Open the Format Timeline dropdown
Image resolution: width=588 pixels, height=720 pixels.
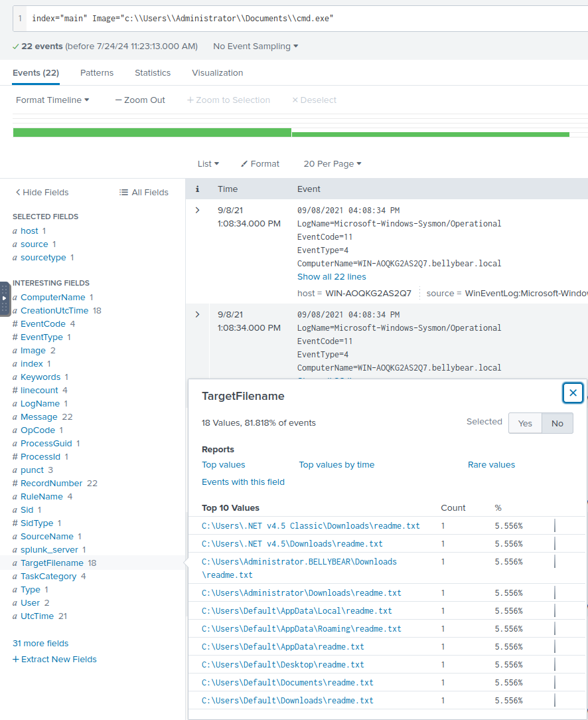[x=52, y=100]
